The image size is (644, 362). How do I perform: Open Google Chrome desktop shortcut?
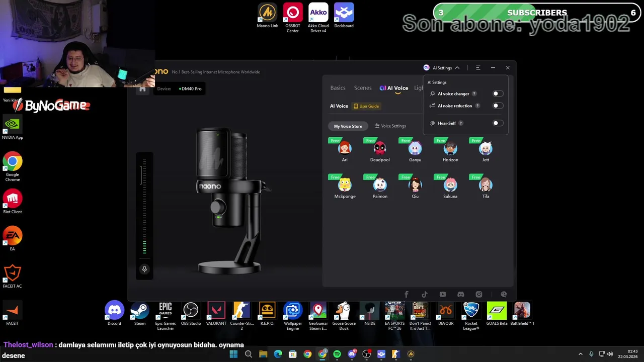[x=13, y=167]
